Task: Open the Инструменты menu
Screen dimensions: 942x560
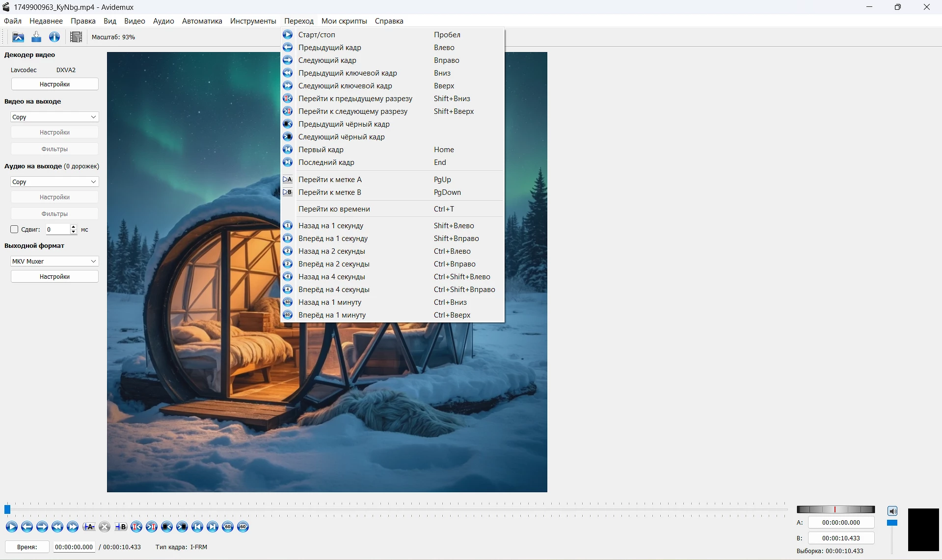Action: (x=253, y=21)
